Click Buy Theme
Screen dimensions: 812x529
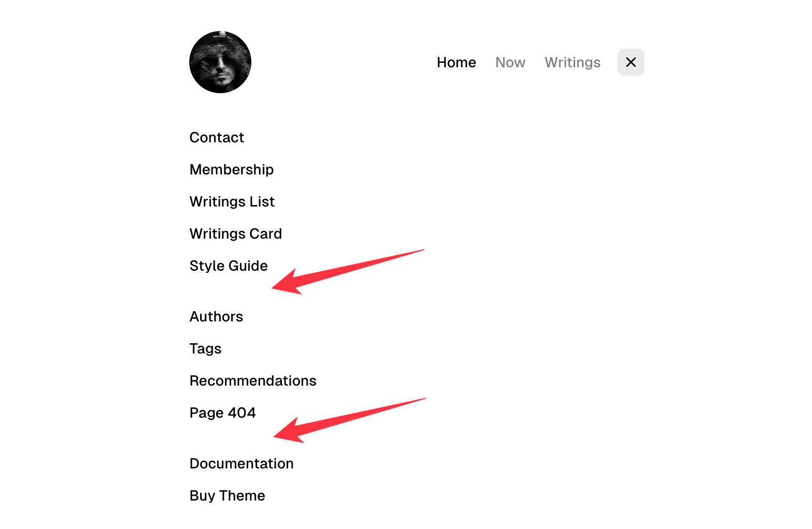(x=227, y=495)
